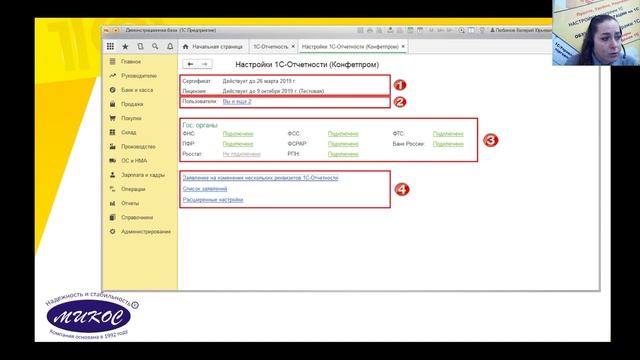Viewport: 640px width, 360px height.
Task: Go forward with the right arrow button
Action: tap(204, 64)
